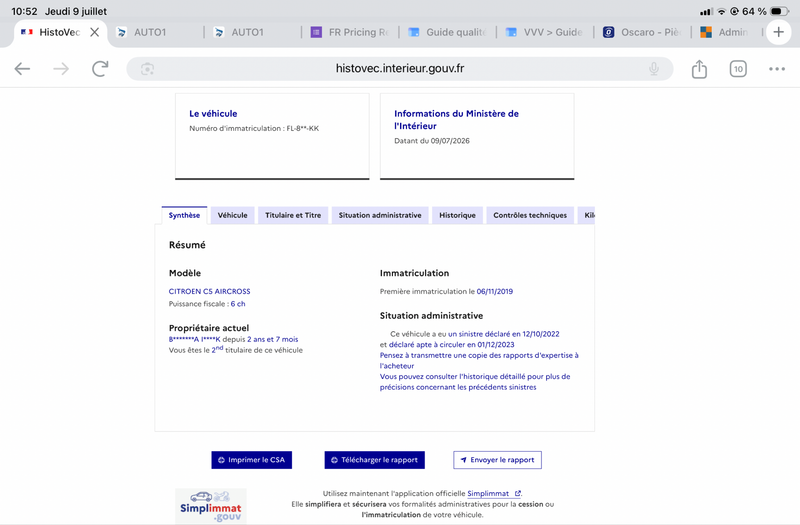Image resolution: width=800 pixels, height=525 pixels.
Task: Click the Propriétaire actuel heading
Action: (x=209, y=328)
